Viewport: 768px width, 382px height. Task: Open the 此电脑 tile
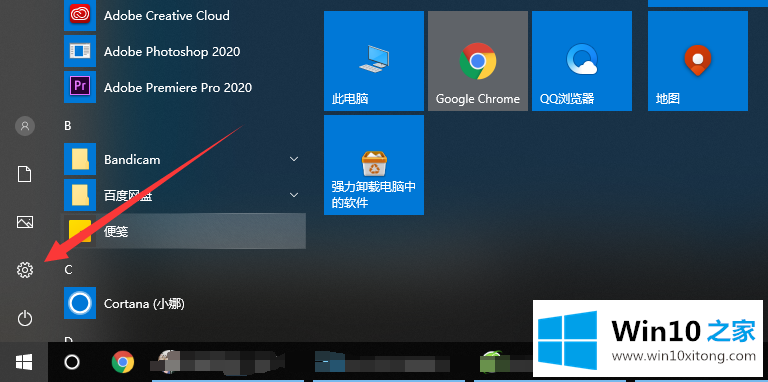coord(374,61)
